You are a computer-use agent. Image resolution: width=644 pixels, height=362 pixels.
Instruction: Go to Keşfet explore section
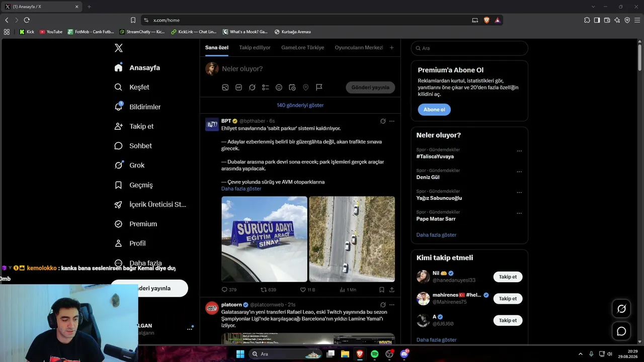tap(132, 87)
